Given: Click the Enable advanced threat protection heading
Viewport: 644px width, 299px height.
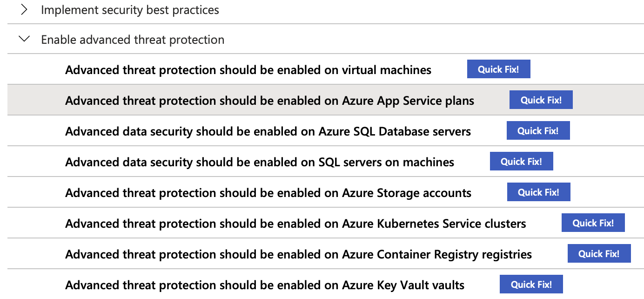Looking at the screenshot, I should [132, 39].
